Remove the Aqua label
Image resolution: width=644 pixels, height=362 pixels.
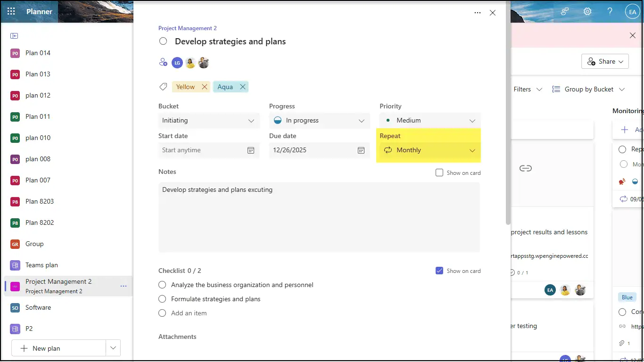click(x=243, y=87)
